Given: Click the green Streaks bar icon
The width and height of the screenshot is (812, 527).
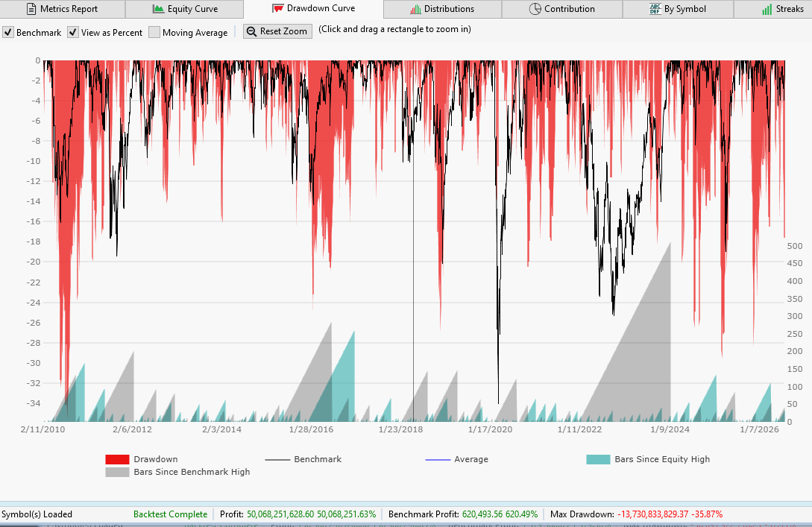Looking at the screenshot, I should click(x=767, y=9).
